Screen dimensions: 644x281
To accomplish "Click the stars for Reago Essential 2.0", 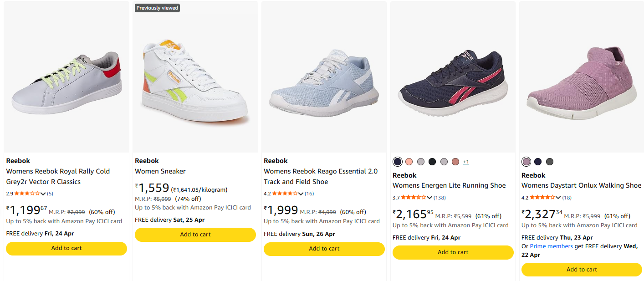I will pyautogui.click(x=285, y=194).
